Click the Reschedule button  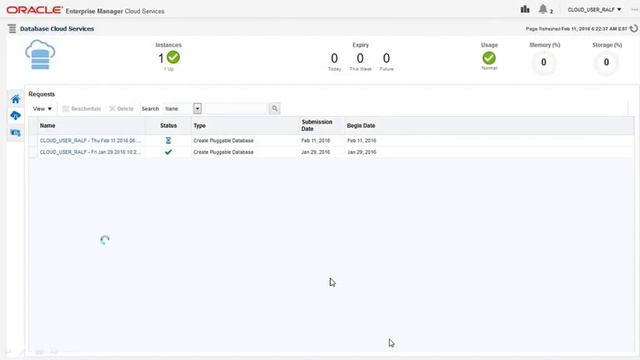coord(82,109)
